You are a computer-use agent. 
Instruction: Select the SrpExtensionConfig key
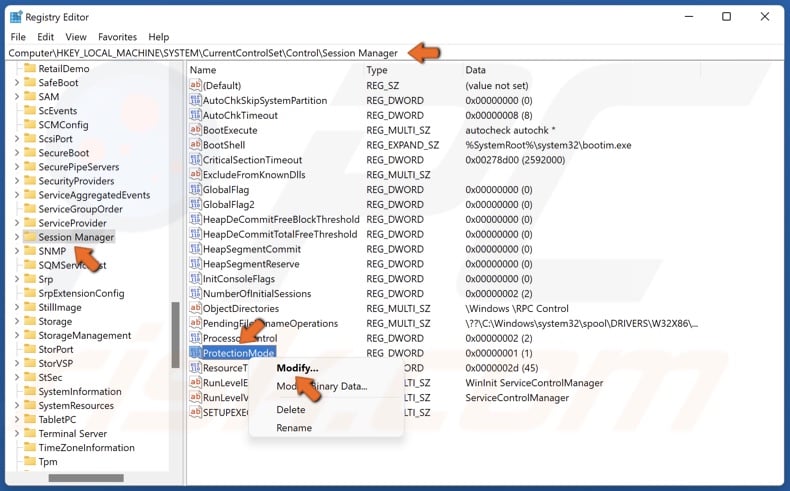click(81, 293)
